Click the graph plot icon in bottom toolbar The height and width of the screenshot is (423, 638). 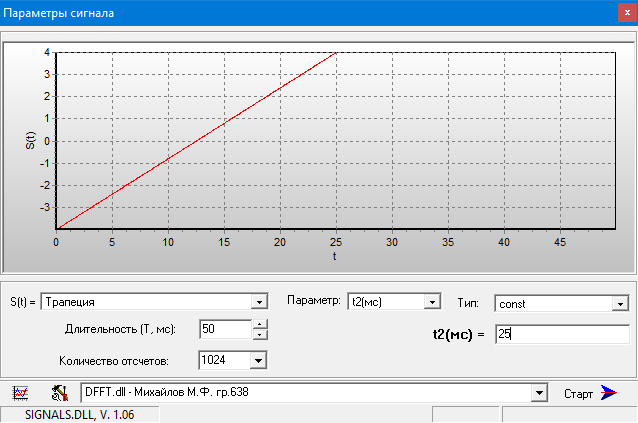[x=20, y=393]
